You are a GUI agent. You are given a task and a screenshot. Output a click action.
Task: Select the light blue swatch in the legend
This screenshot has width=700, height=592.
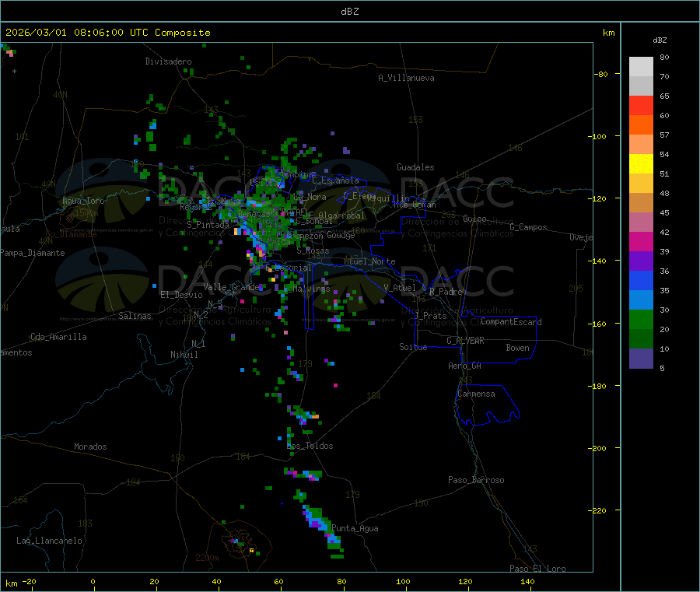[641, 300]
